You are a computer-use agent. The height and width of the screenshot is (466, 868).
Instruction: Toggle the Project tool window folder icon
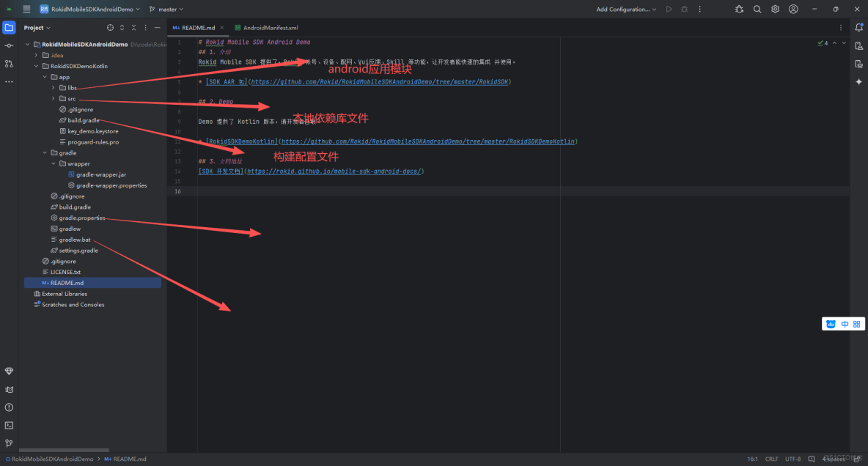click(x=8, y=27)
